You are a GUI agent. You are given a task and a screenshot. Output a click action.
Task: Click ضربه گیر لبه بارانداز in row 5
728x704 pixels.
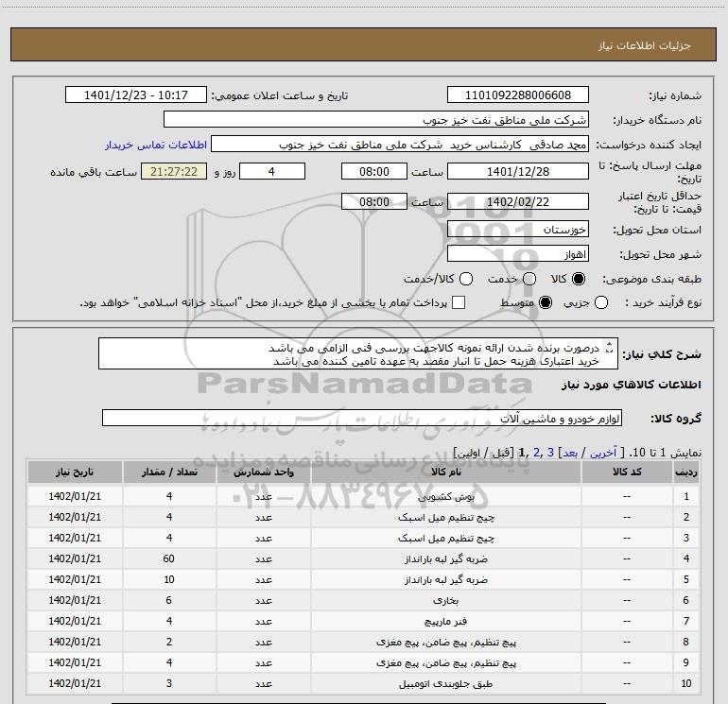445,580
